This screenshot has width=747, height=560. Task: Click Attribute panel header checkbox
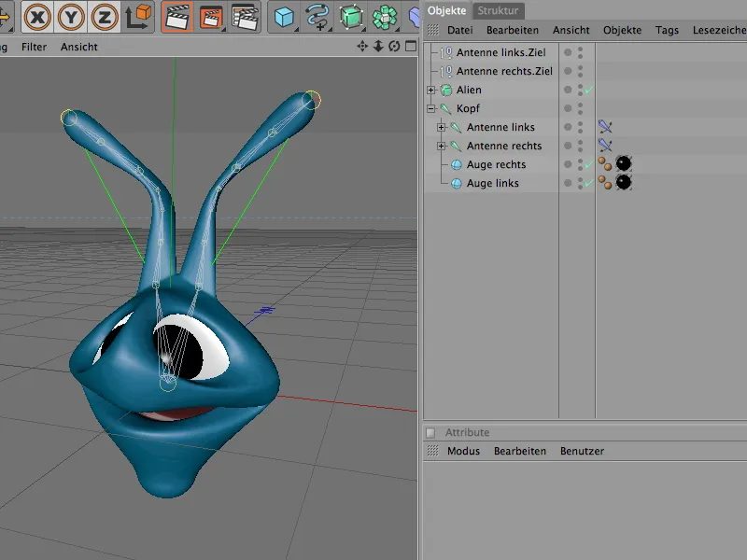click(x=430, y=432)
